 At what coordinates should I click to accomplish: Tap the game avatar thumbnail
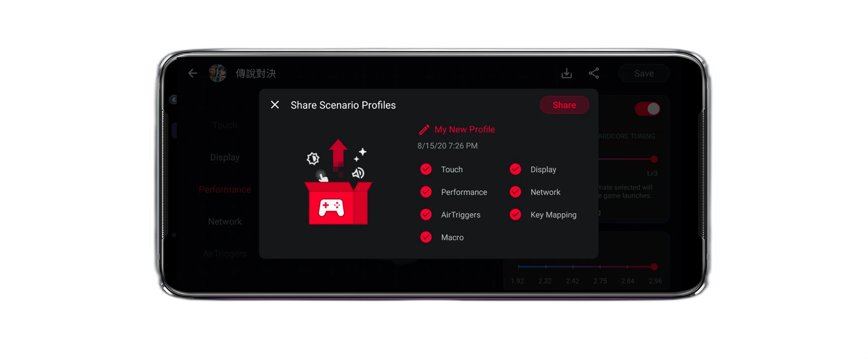217,73
